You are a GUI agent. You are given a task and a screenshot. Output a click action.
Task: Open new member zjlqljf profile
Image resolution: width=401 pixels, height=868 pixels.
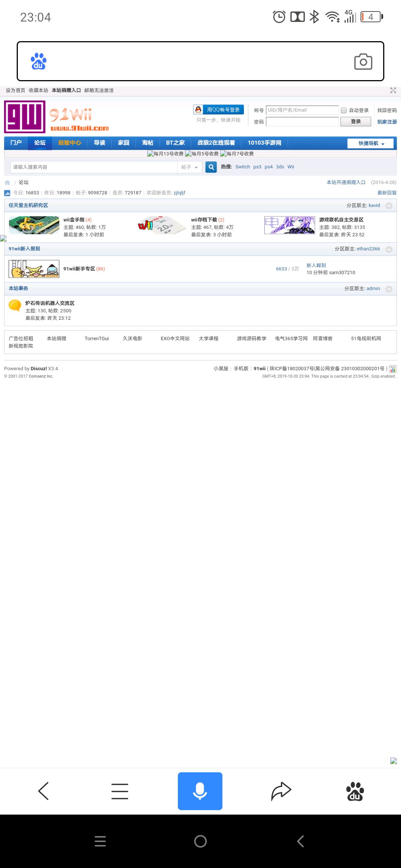[179, 193]
